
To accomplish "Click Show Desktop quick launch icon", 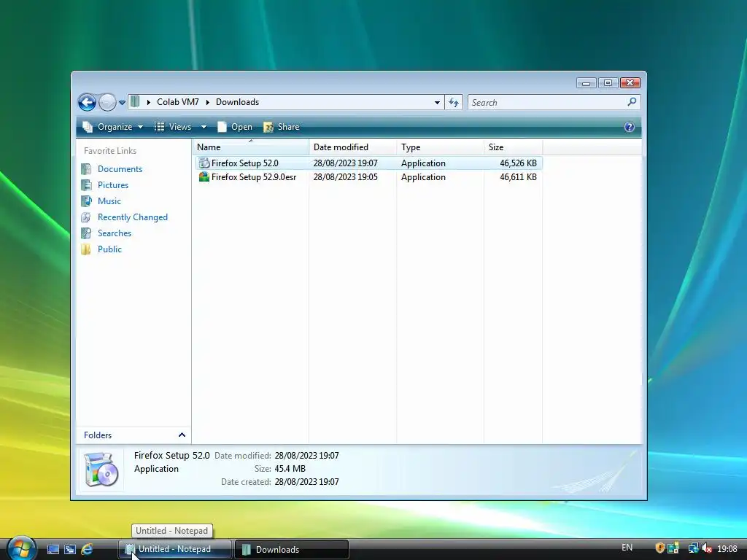I will coord(53,549).
